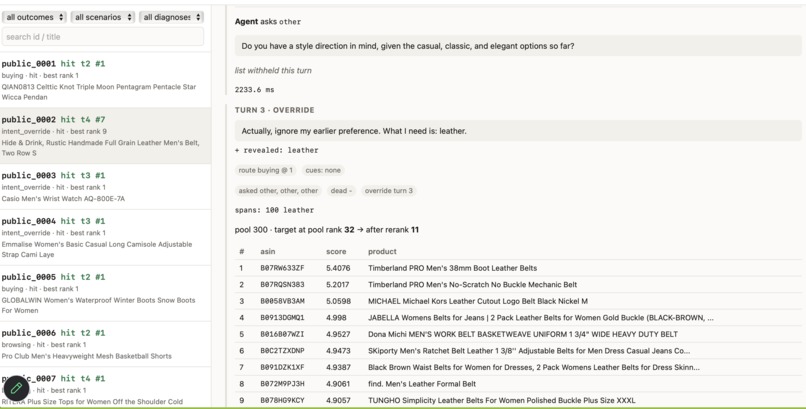Viewport: 806px width, 409px height.
Task: Click asin B0C2TZXDNP in row 6
Action: [x=282, y=351]
